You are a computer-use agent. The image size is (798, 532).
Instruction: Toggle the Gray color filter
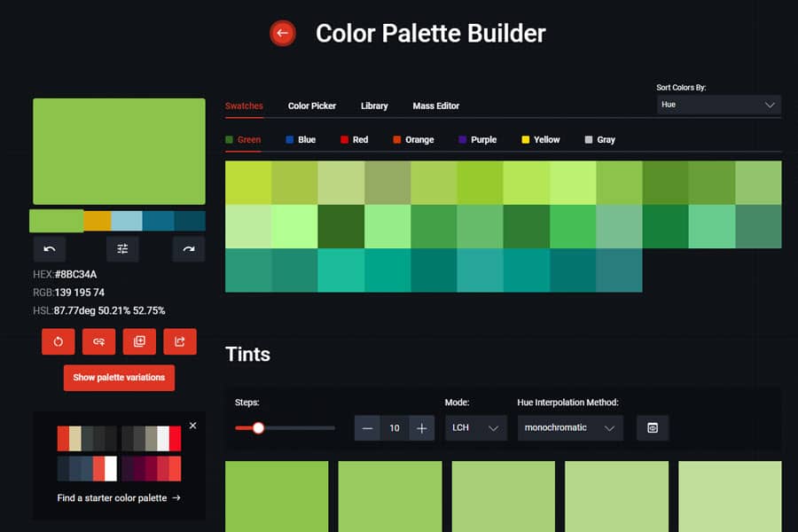(x=599, y=139)
